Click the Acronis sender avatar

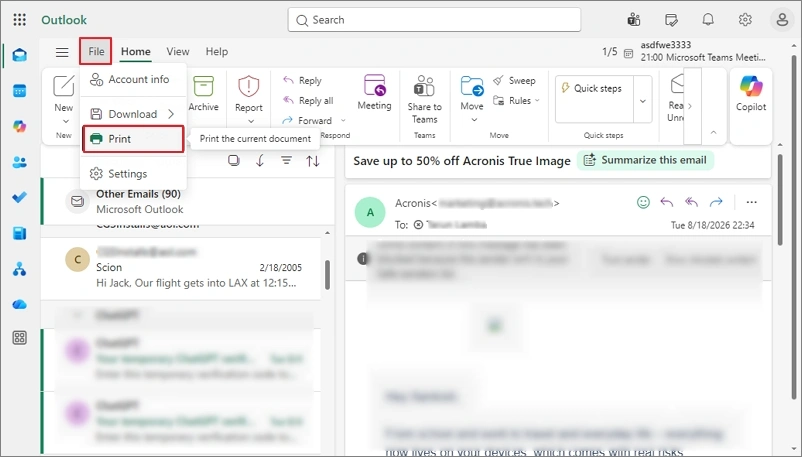tap(370, 212)
